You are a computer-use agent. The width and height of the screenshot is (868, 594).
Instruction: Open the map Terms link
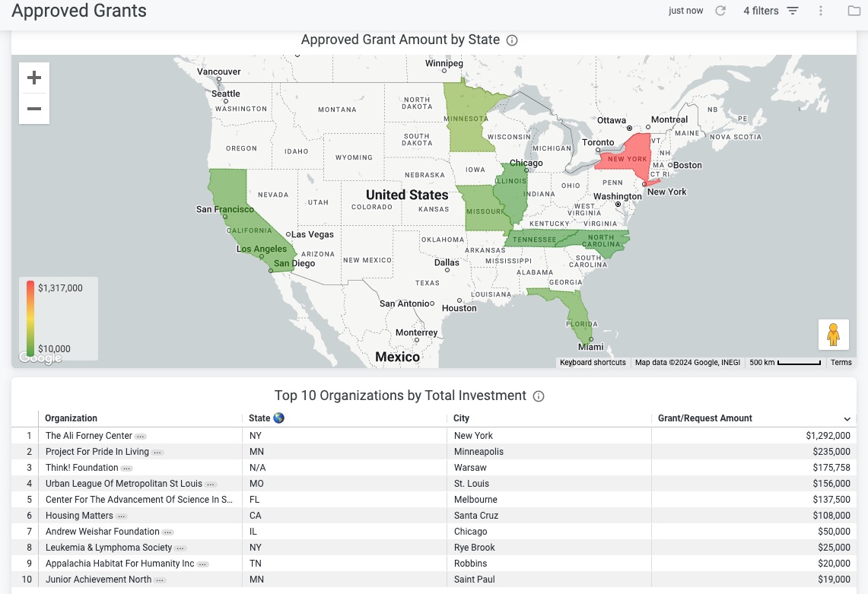[841, 363]
